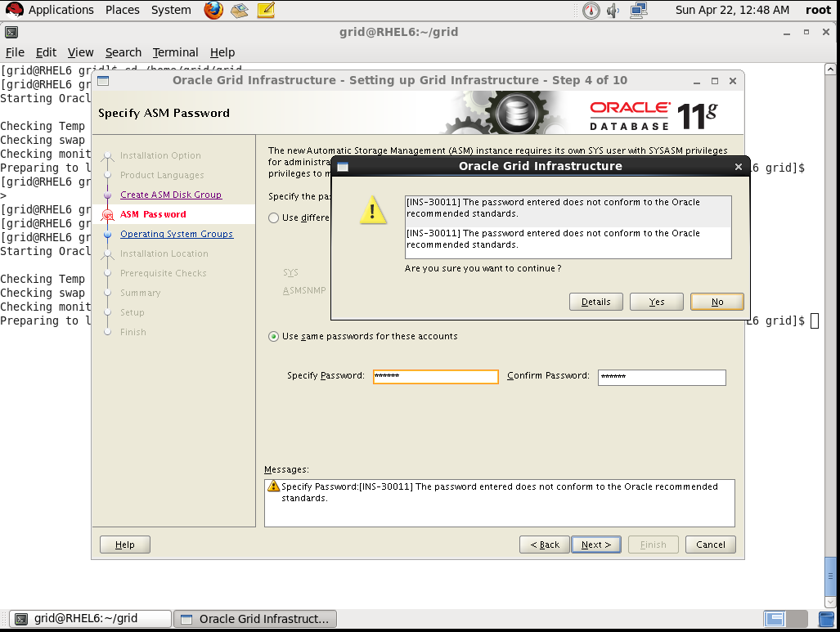Select Use different passwords radio button
Image resolution: width=840 pixels, height=632 pixels.
[x=274, y=218]
